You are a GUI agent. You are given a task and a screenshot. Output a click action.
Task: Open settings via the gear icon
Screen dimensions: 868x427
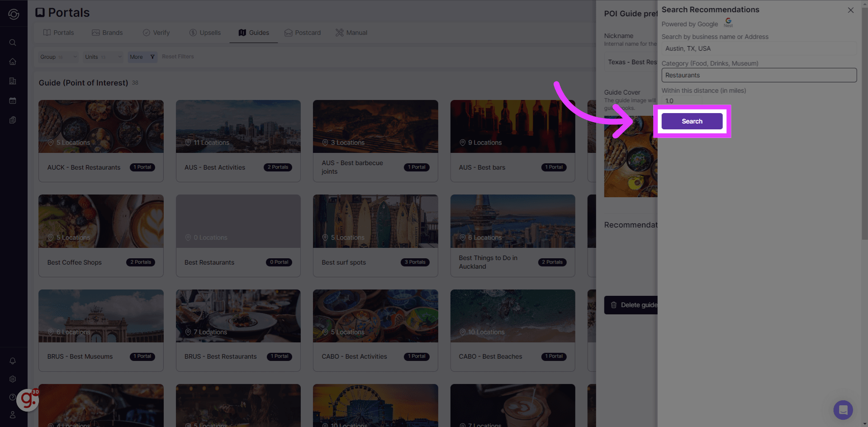click(x=13, y=379)
